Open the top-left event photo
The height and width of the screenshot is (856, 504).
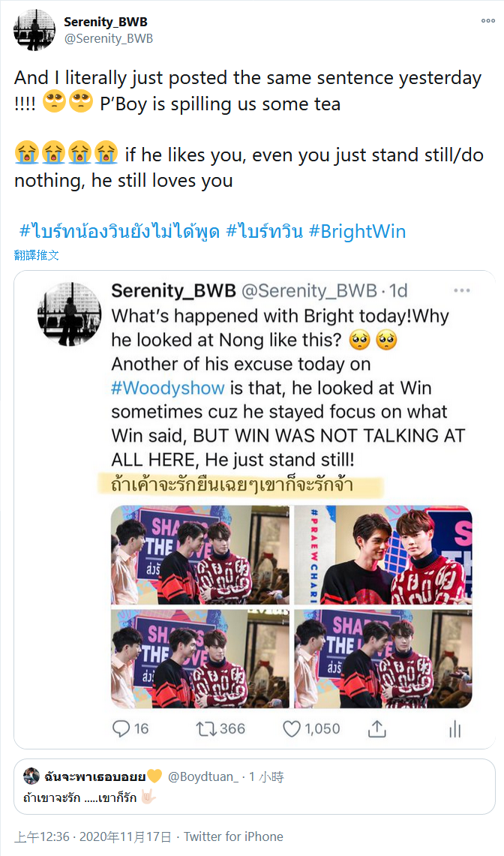[x=199, y=554]
